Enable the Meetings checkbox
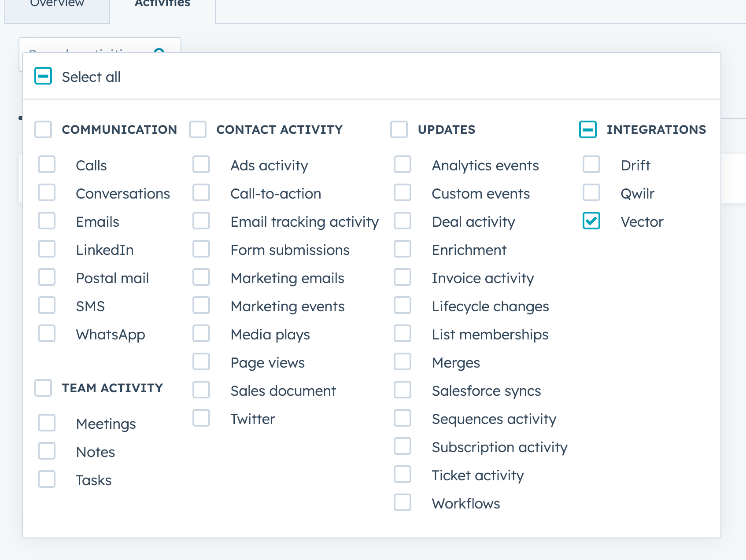Viewport: 746px width, 560px height. point(47,423)
